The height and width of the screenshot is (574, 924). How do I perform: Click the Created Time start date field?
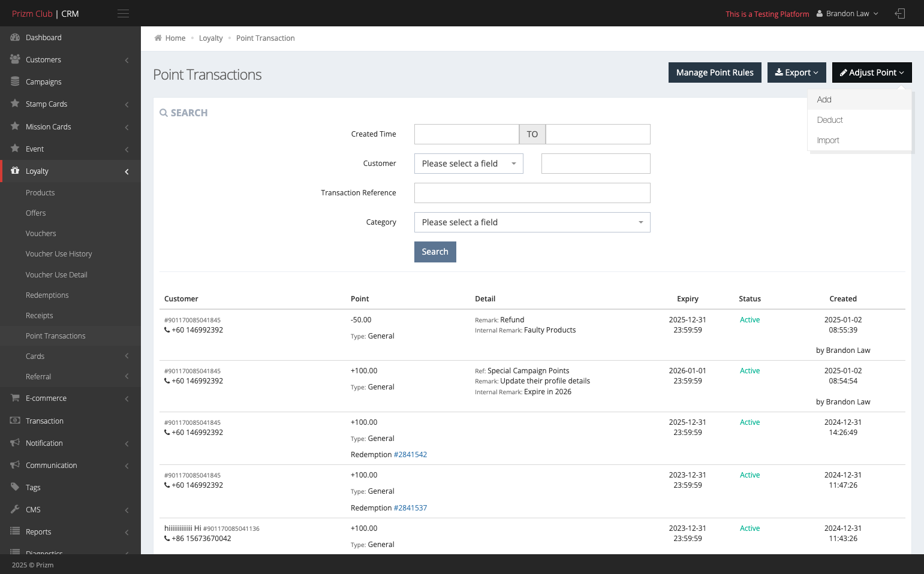466,134
